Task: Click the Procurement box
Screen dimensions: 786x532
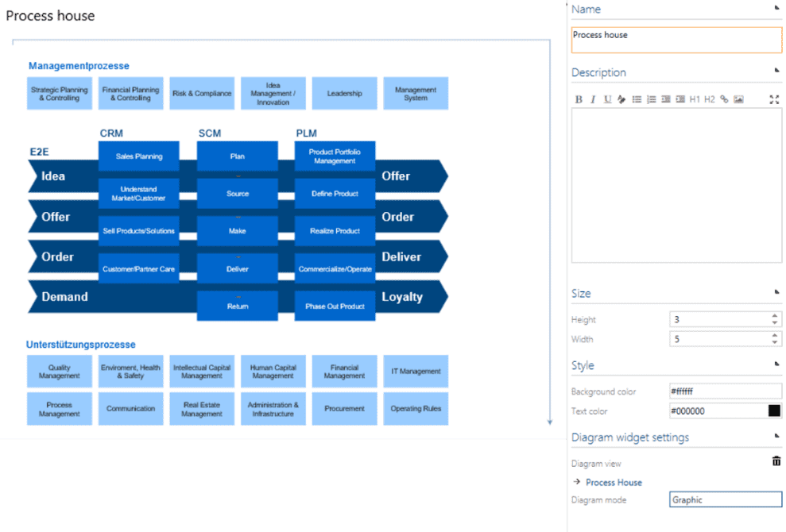Action: [344, 409]
